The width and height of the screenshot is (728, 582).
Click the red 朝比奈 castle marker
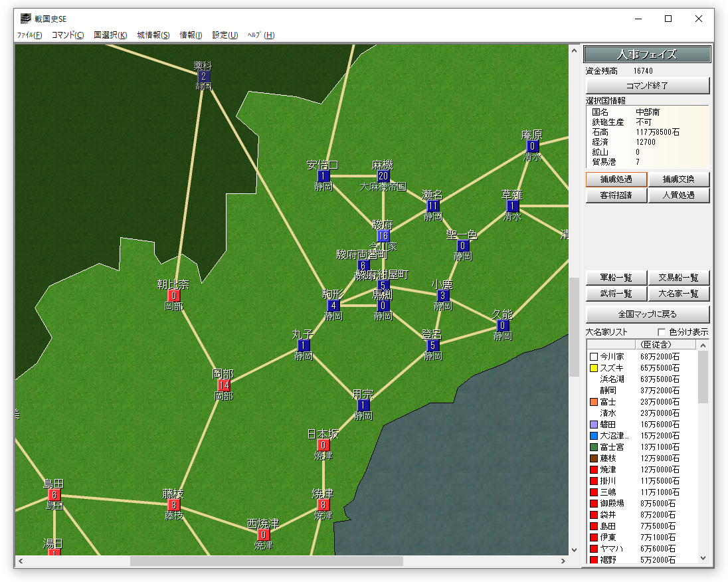click(x=174, y=296)
